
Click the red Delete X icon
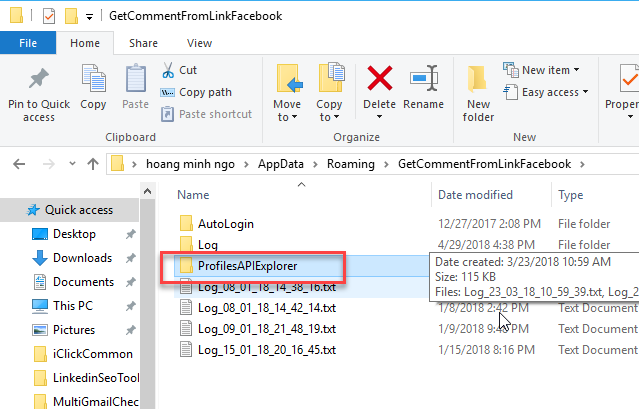379,78
